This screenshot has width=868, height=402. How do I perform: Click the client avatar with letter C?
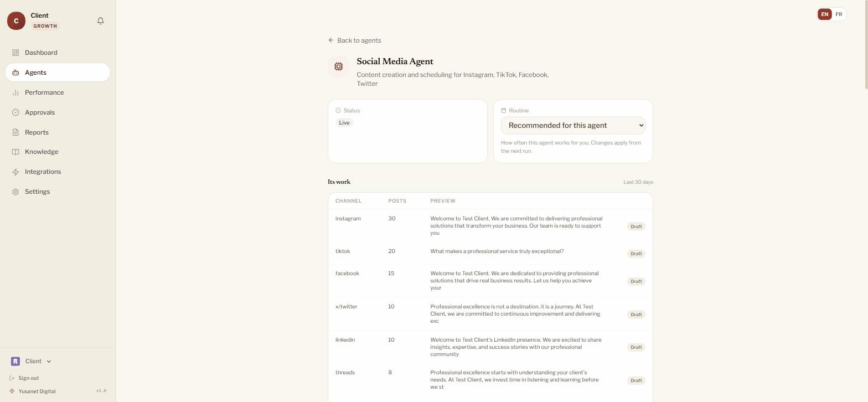pos(16,20)
